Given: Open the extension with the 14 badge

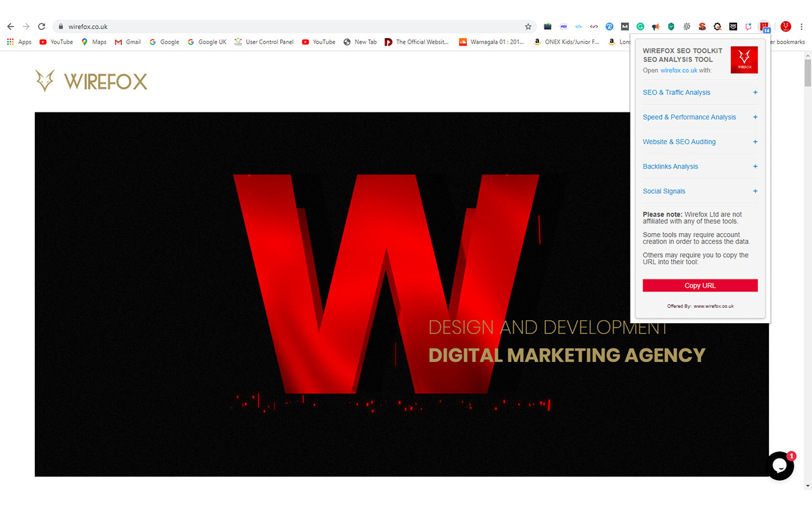Looking at the screenshot, I should (764, 27).
